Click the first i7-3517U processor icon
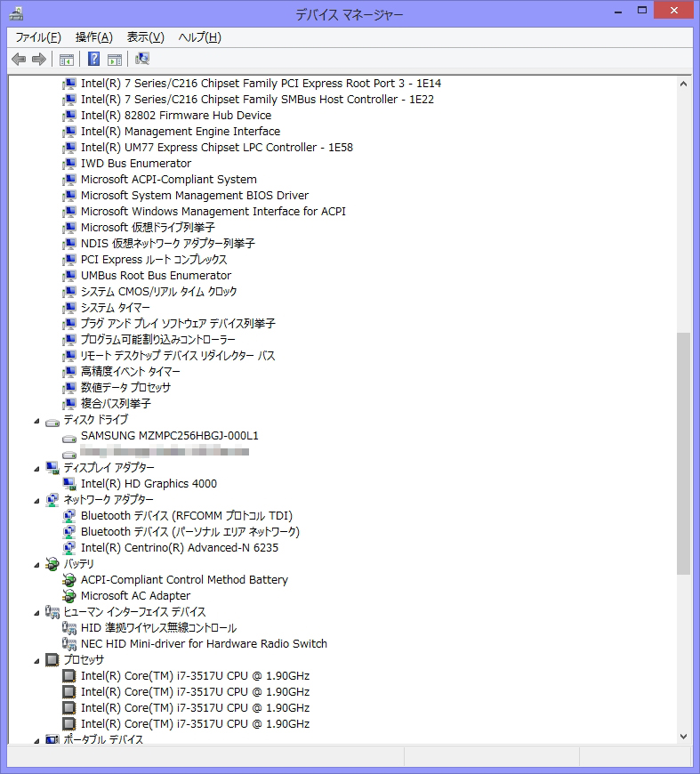700x774 pixels. [x=69, y=676]
